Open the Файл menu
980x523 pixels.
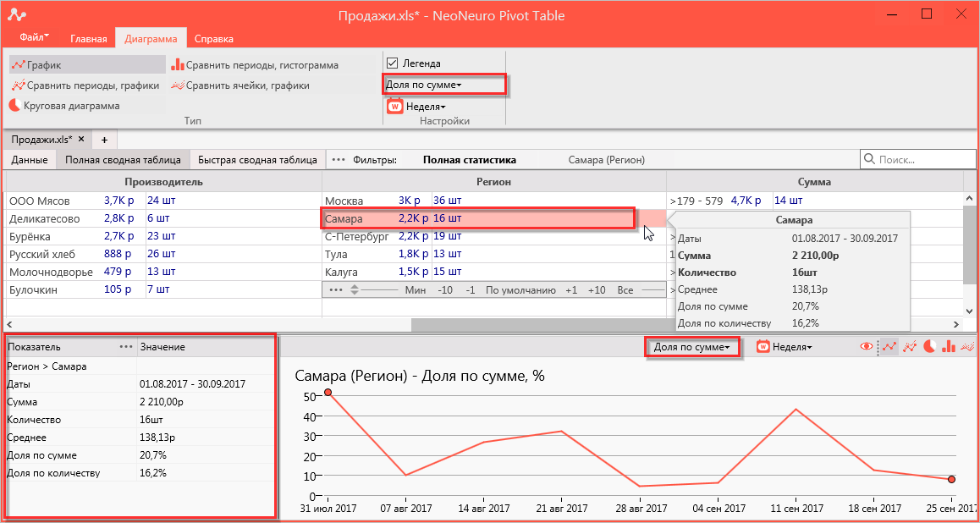point(35,37)
